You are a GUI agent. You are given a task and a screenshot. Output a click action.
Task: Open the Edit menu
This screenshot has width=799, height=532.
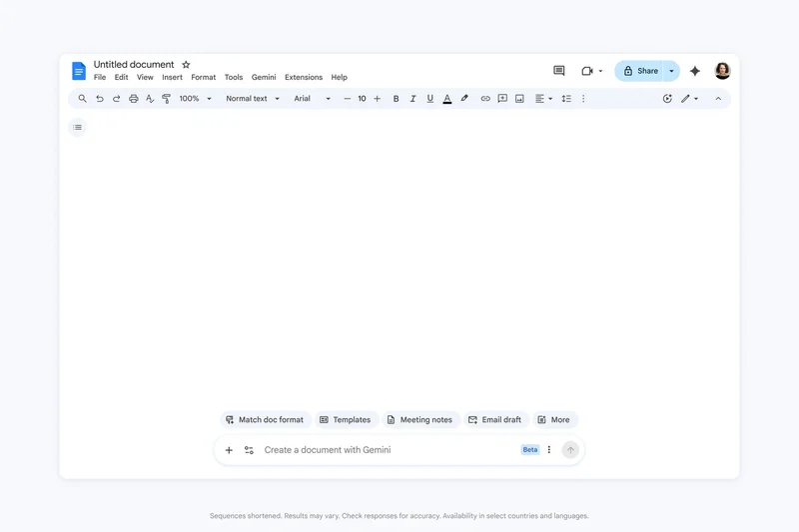click(121, 78)
